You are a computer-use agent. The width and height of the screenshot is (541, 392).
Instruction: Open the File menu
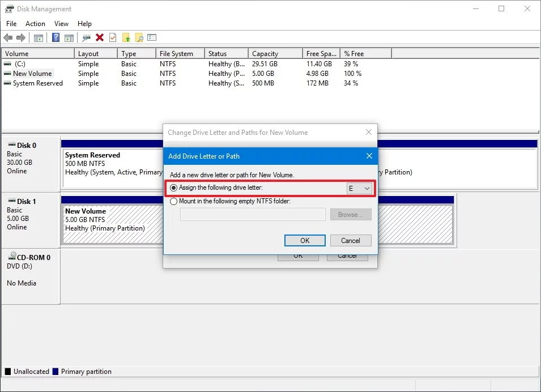(11, 23)
